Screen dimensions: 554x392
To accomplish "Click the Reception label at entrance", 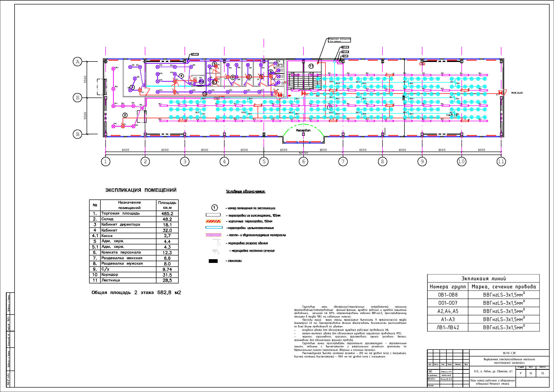I will (x=303, y=130).
